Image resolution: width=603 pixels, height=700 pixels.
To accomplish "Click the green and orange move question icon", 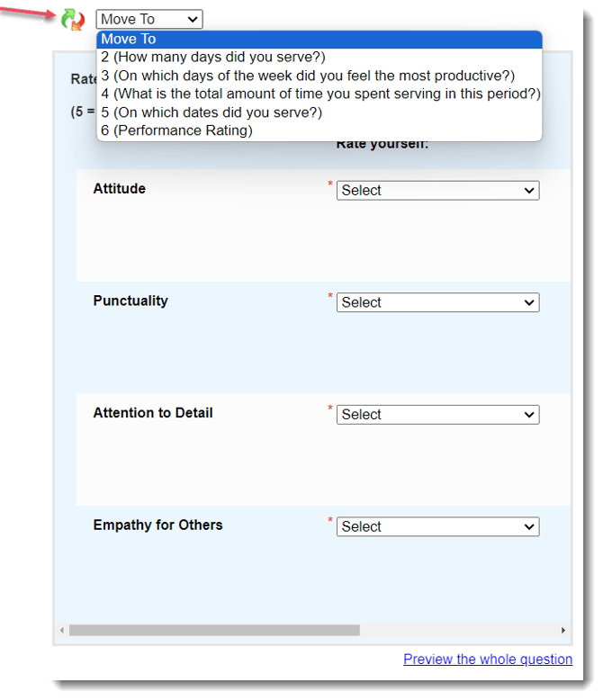I will 72,19.
